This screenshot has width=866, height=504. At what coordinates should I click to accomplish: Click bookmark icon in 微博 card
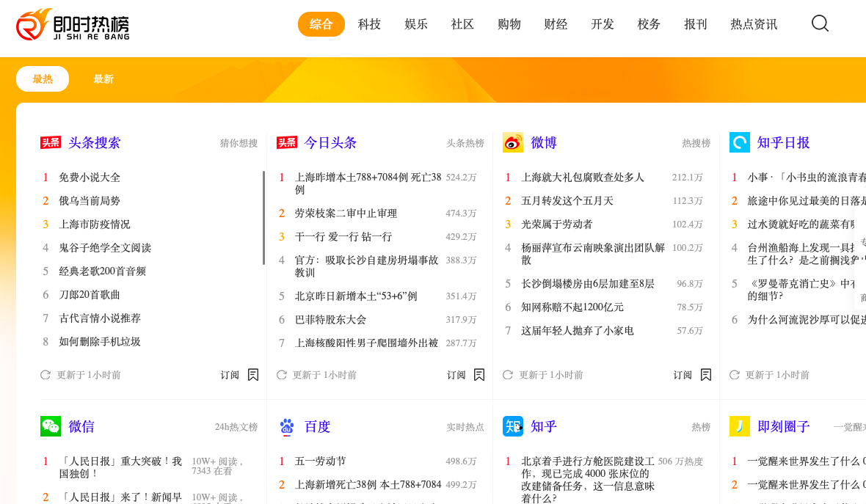click(x=706, y=375)
